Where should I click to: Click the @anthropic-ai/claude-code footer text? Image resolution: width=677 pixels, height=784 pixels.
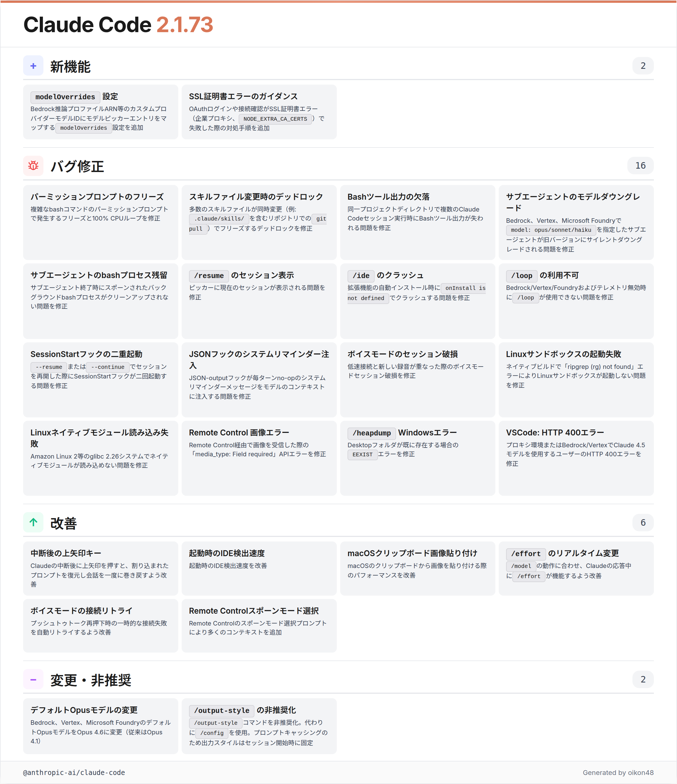point(74,773)
